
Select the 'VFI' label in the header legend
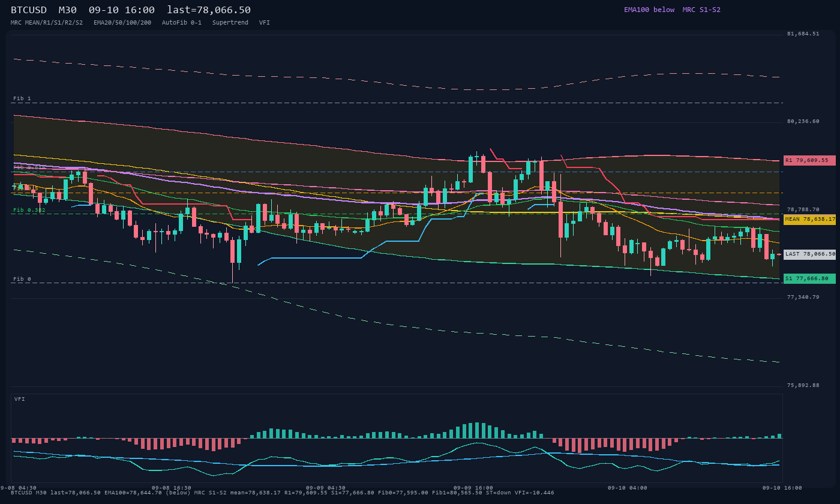coord(265,22)
